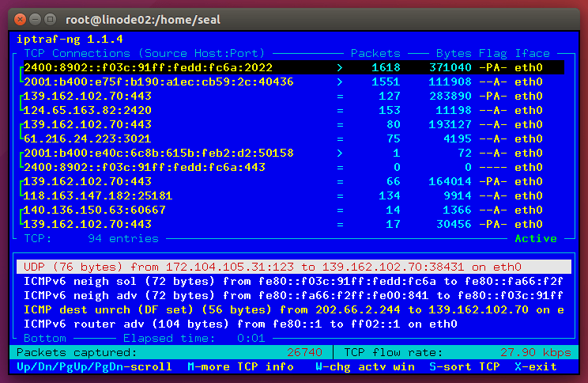Click the Packets captured value 26740
The height and width of the screenshot is (383, 588).
(304, 353)
